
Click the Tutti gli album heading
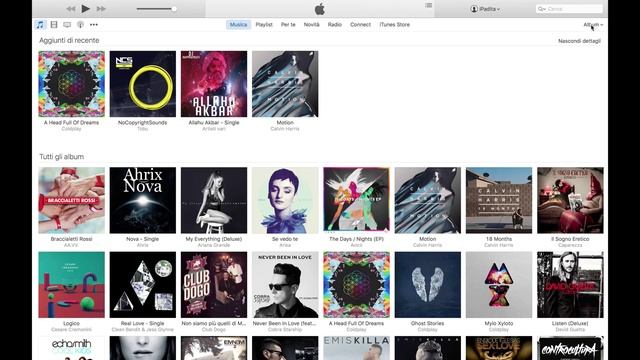pyautogui.click(x=62, y=157)
